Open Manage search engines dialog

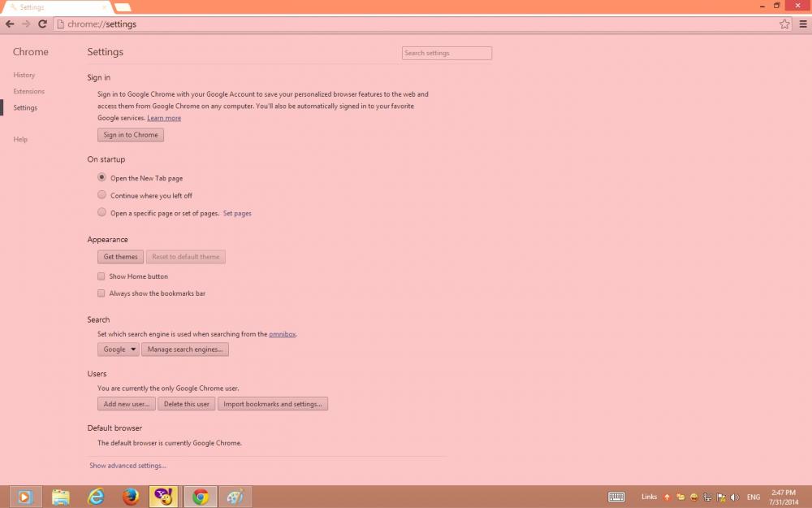pyautogui.click(x=185, y=350)
